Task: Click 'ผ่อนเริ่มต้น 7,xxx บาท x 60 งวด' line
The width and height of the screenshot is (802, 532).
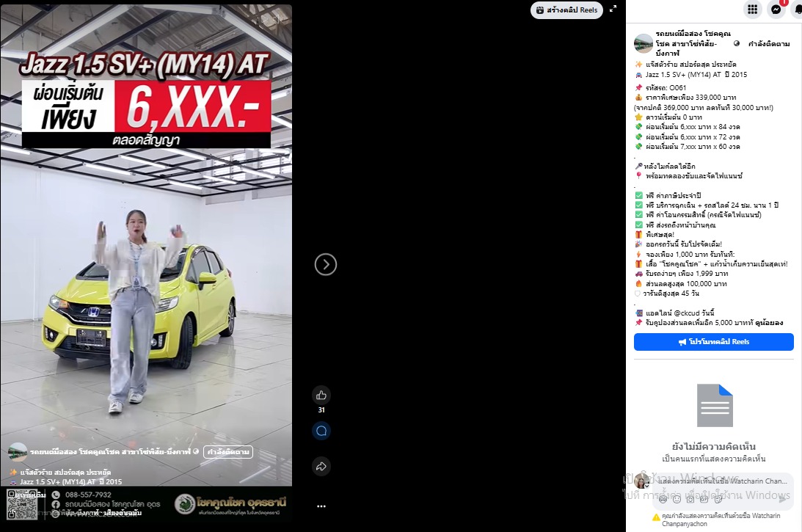Action: pyautogui.click(x=693, y=147)
